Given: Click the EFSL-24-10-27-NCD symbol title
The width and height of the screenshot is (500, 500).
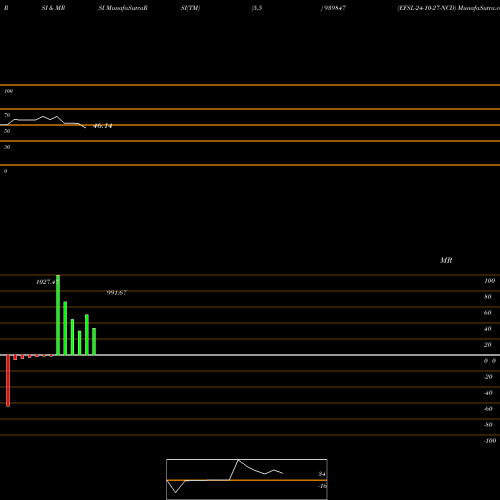Looking at the screenshot, I should click(426, 8).
